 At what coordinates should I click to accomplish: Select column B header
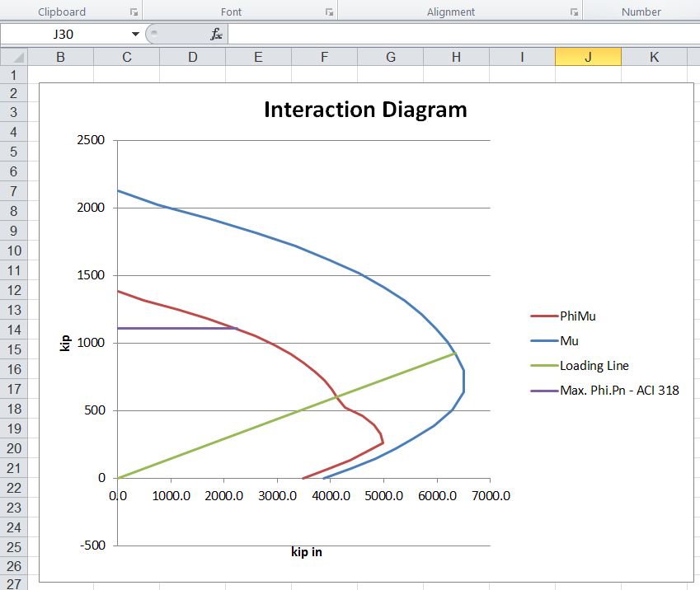point(60,57)
